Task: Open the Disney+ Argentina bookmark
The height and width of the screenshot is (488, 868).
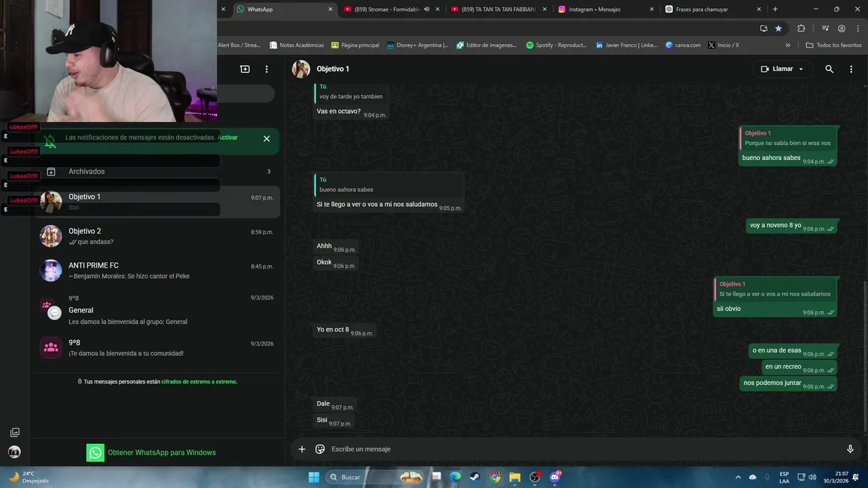Action: [417, 45]
